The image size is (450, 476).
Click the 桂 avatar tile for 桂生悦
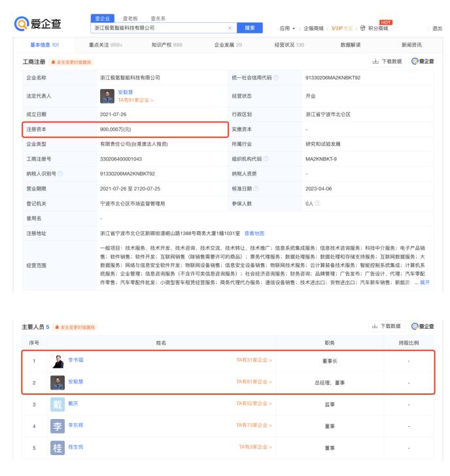58,448
